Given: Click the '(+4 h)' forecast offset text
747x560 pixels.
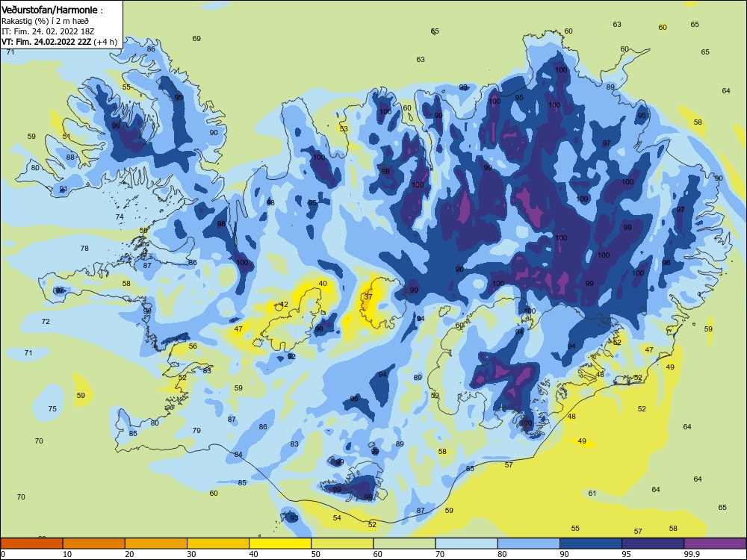Looking at the screenshot, I should coord(105,42).
